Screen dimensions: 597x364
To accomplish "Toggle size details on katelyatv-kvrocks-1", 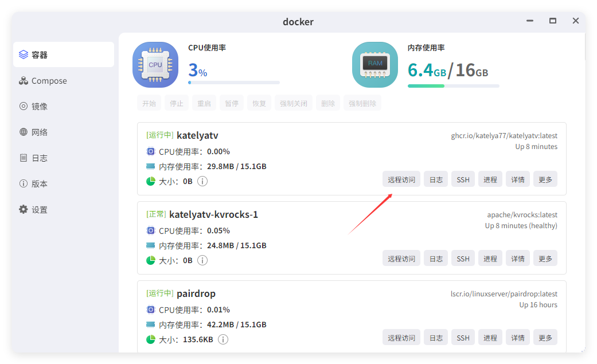I will [x=202, y=260].
